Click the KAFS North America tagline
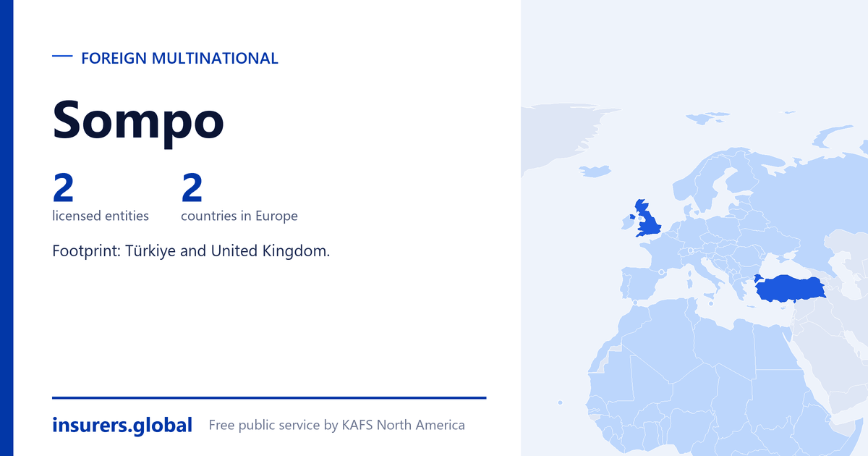868x456 pixels. pyautogui.click(x=336, y=425)
